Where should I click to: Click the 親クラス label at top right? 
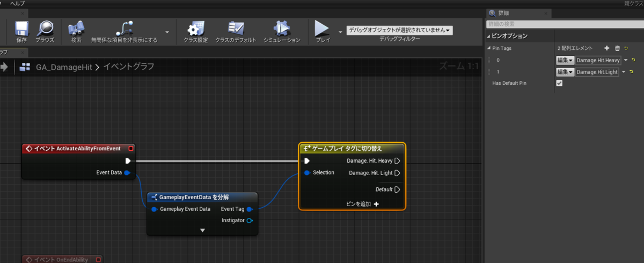[634, 3]
